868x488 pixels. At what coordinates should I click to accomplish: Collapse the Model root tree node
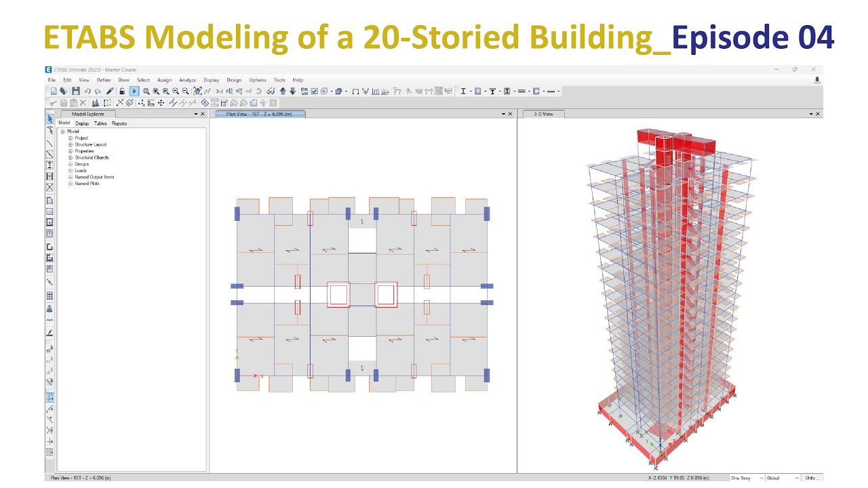click(62, 131)
